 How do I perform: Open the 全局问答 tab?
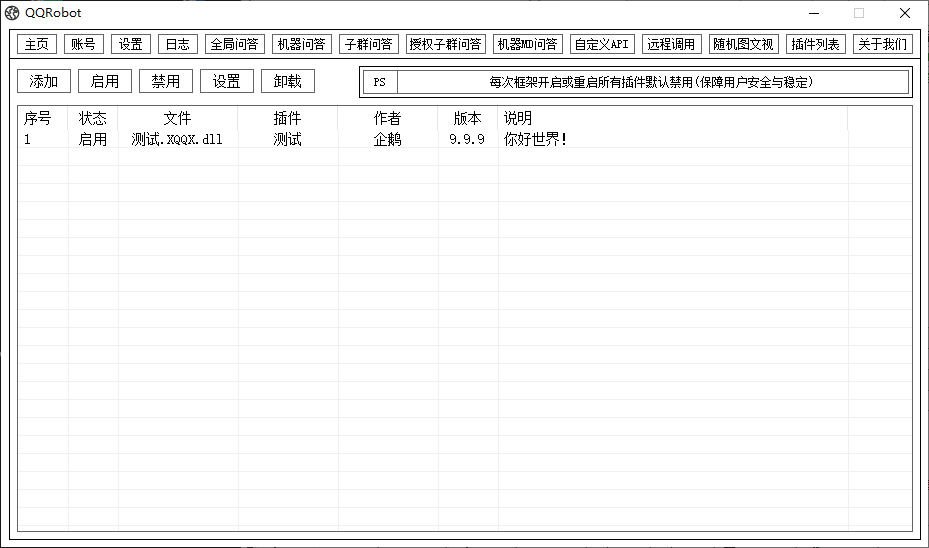click(x=235, y=44)
